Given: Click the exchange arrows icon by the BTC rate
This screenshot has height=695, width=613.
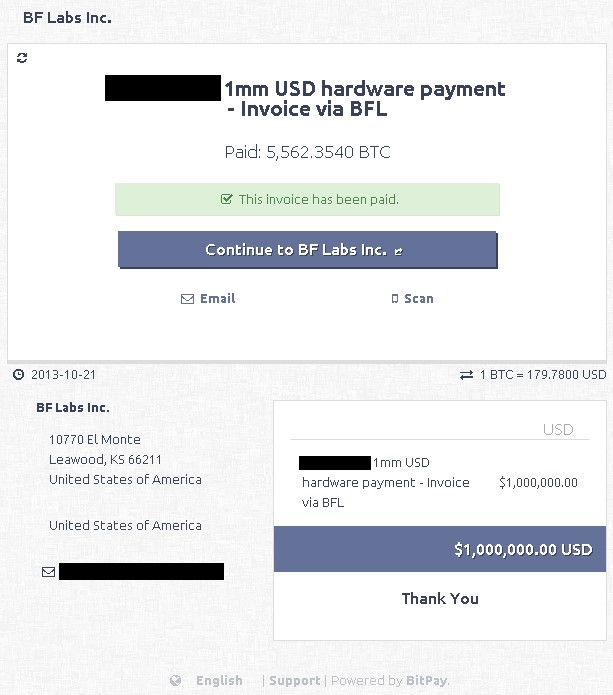Looking at the screenshot, I should tap(466, 375).
